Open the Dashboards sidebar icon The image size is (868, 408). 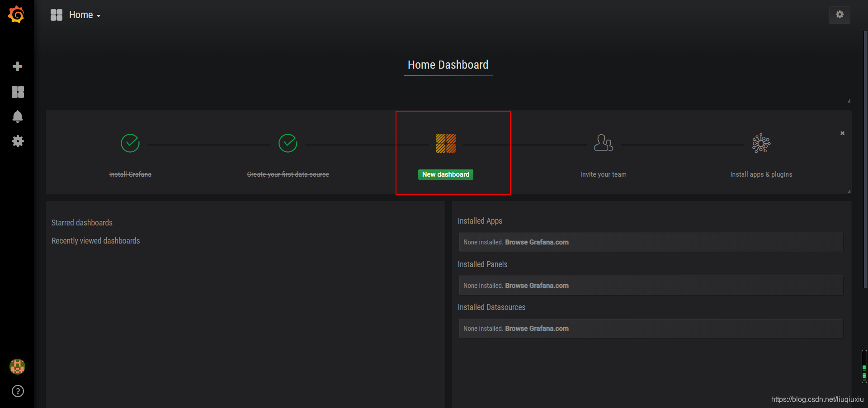(18, 92)
